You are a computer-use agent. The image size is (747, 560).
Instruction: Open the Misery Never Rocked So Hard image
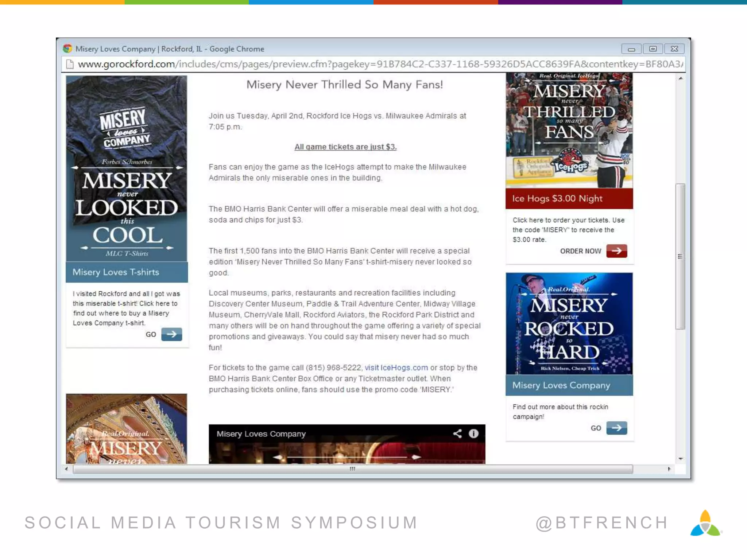click(569, 323)
